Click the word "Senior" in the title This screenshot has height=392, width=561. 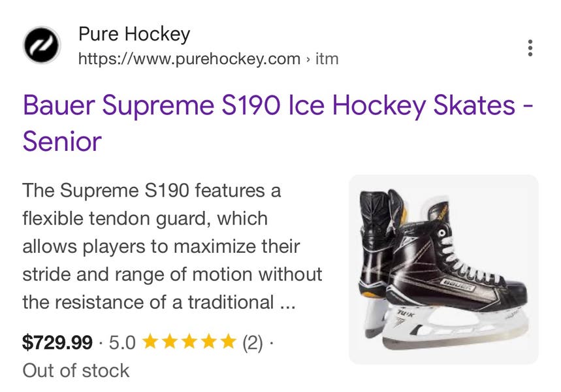pos(63,140)
